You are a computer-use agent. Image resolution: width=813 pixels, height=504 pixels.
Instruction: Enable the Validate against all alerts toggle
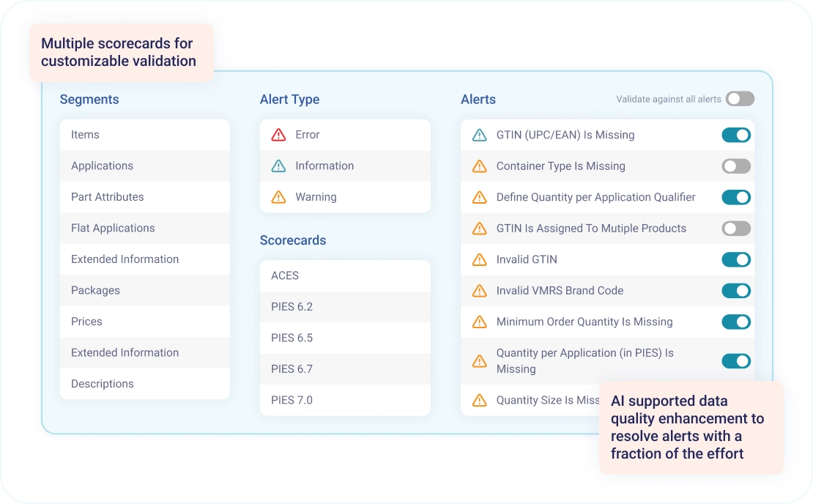(739, 99)
